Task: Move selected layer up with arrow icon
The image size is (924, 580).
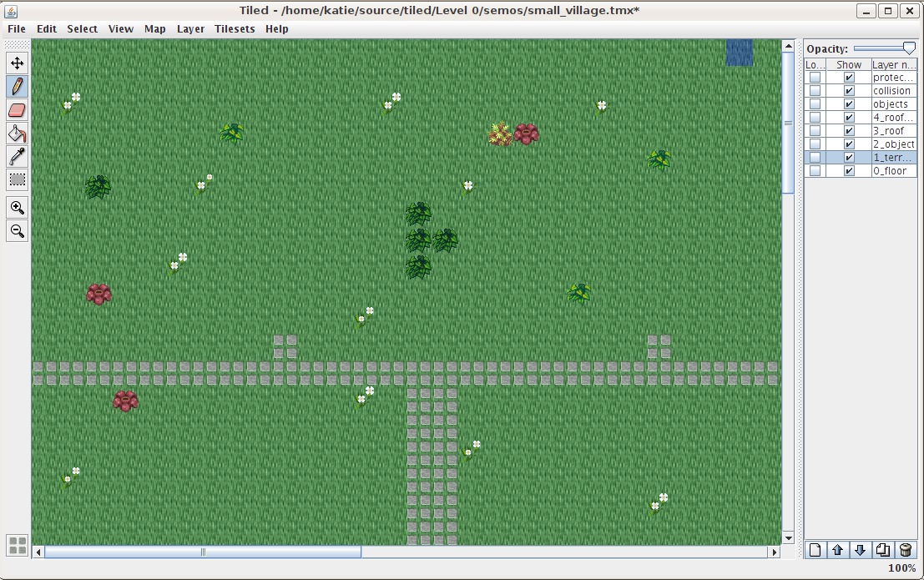Action: (x=837, y=550)
